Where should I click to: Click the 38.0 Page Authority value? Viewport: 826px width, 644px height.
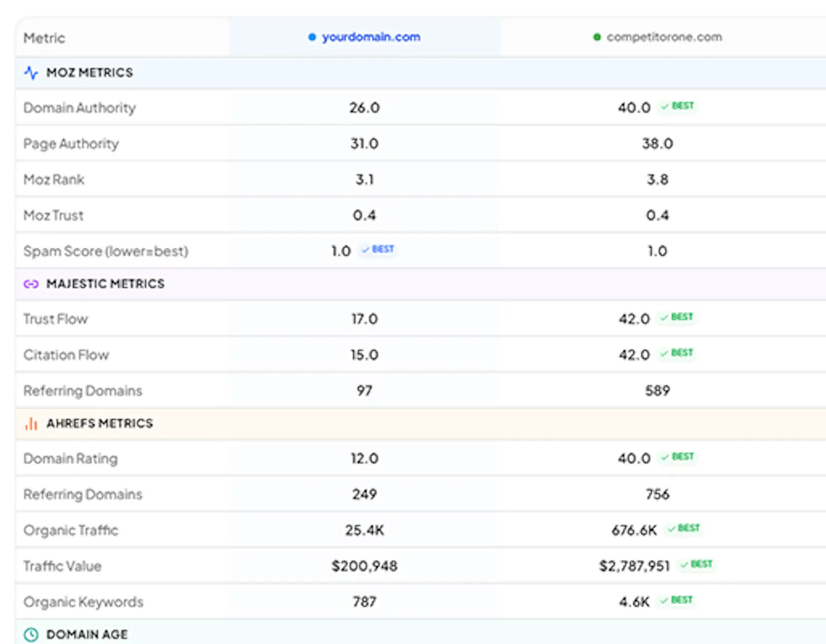[x=658, y=144]
